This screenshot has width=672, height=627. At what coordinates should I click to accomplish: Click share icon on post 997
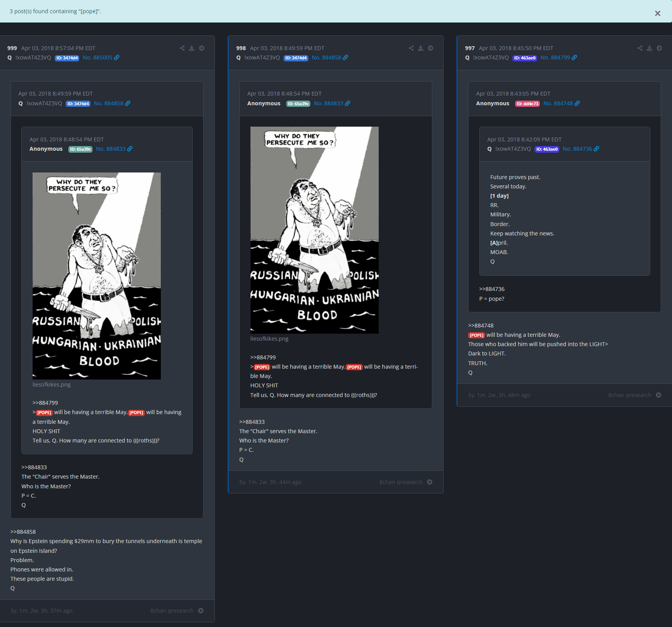click(640, 48)
